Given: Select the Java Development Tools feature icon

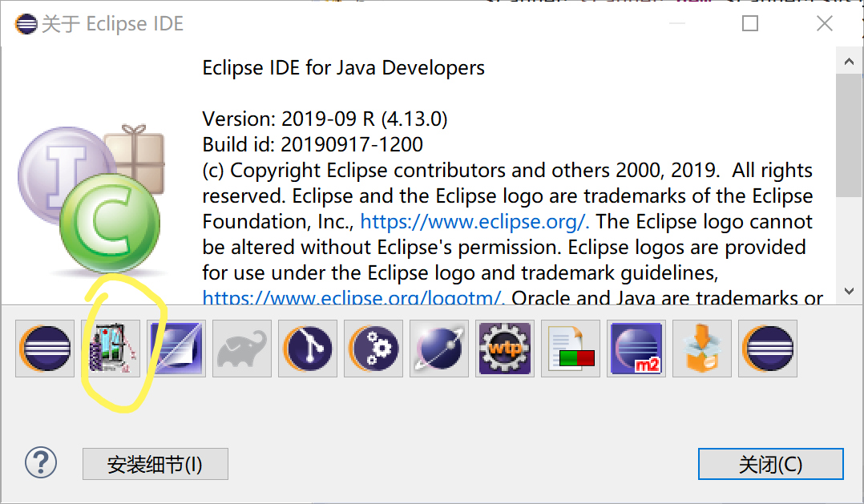Looking at the screenshot, I should pos(176,349).
